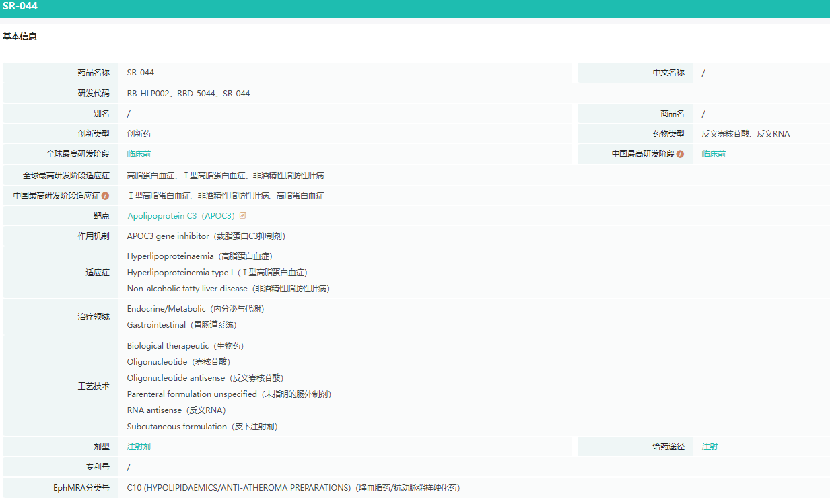Screen dimensions: 830x504
Task: Click the 基本信息 section heading
Action: pyautogui.click(x=20, y=37)
